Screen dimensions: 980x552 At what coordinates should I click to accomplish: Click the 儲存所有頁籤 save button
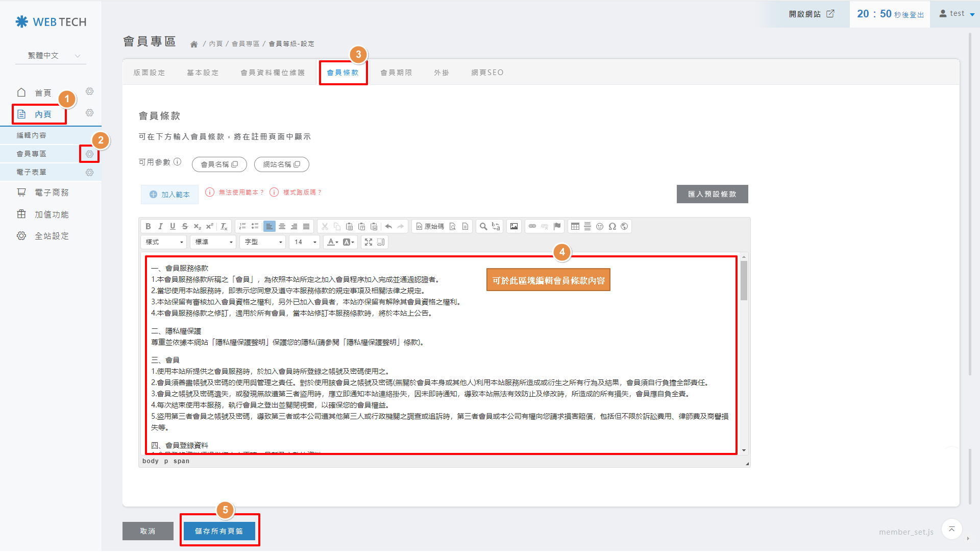(x=219, y=532)
